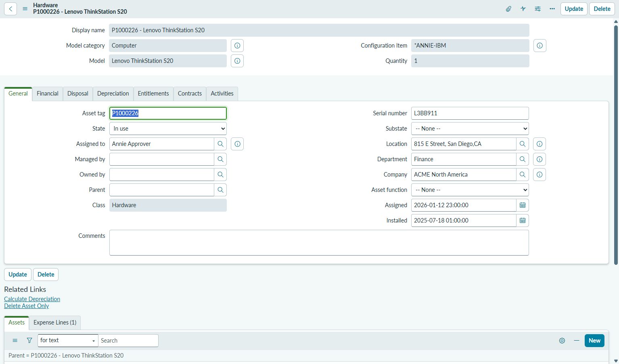Select the Expense Lines (1) tab

pyautogui.click(x=55, y=322)
